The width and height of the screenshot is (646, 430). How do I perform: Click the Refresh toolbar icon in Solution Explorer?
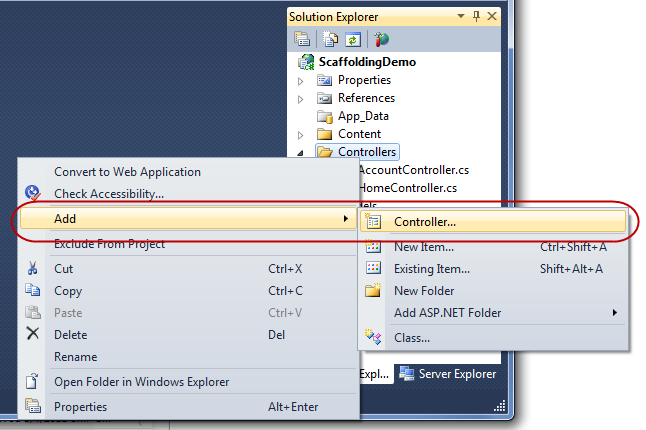(353, 39)
